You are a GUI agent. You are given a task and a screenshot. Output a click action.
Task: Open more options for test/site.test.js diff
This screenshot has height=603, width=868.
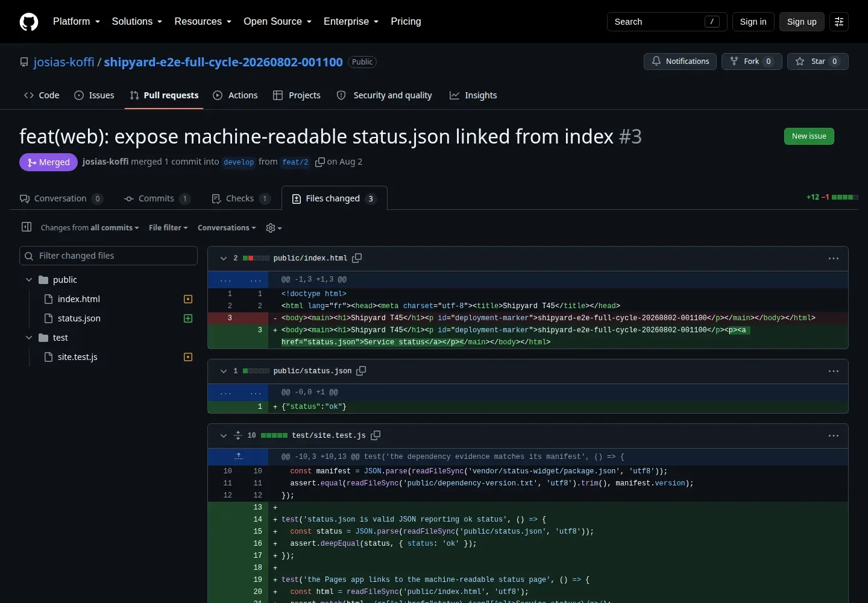coord(834,435)
